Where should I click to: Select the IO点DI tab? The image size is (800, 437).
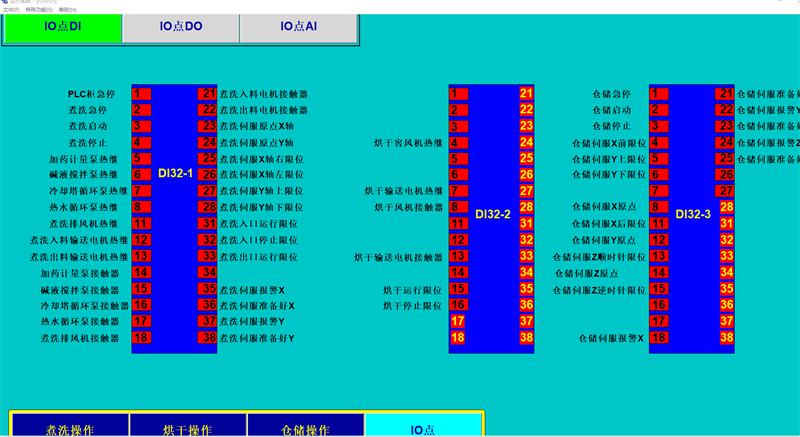click(62, 29)
